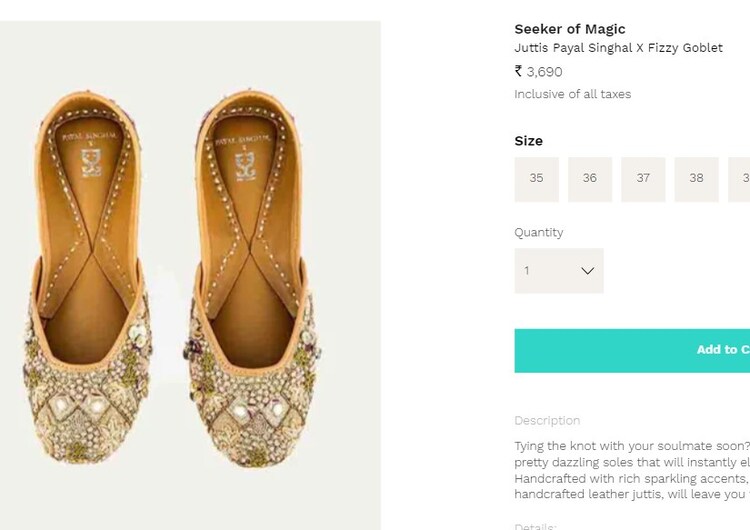Screen dimensions: 750x530
Task: Click the rupee symbol beside the price
Action: pos(519,71)
